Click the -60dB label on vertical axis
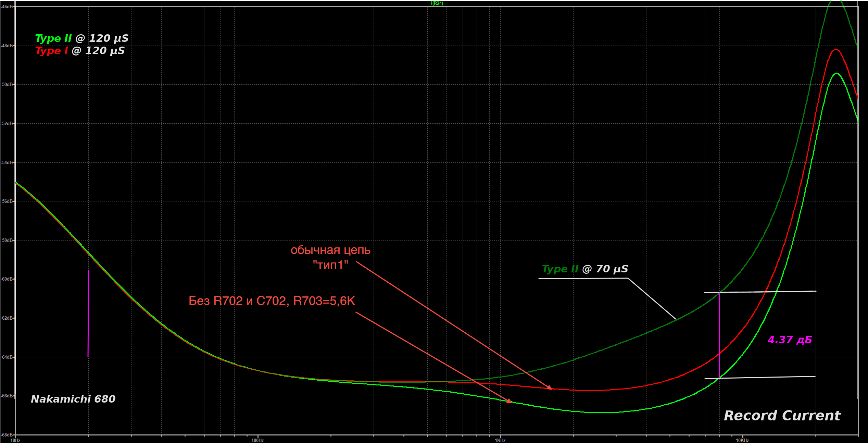 (x=7, y=279)
